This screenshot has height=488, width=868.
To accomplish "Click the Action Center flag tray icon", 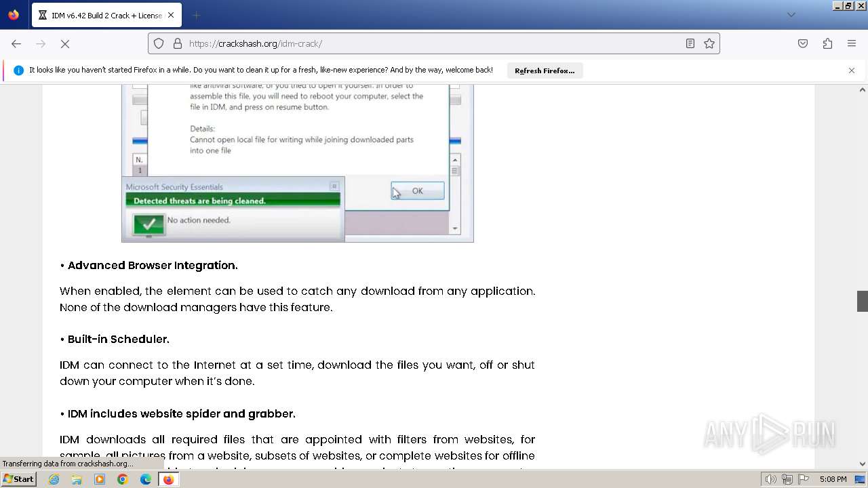I will 804,479.
